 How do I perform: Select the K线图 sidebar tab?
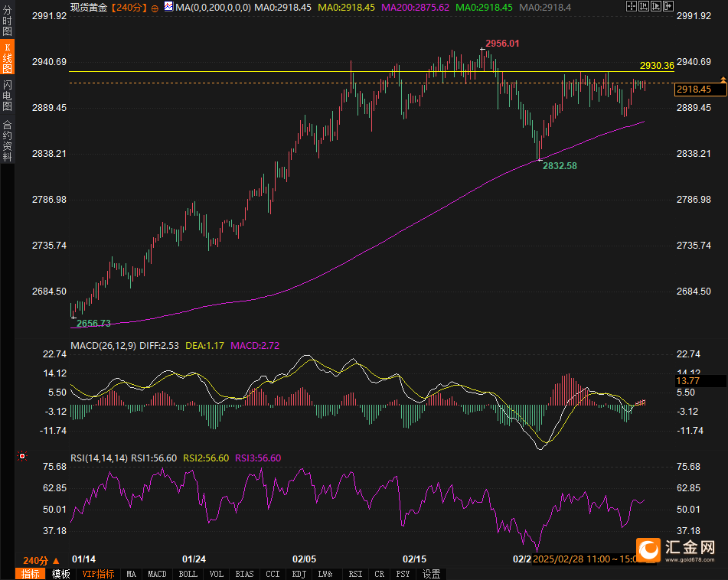[x=7, y=57]
